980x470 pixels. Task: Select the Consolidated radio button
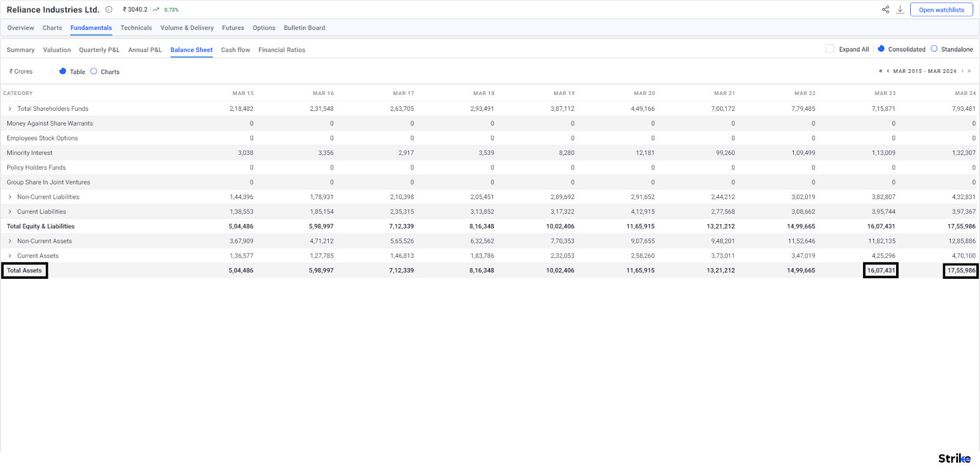(881, 48)
